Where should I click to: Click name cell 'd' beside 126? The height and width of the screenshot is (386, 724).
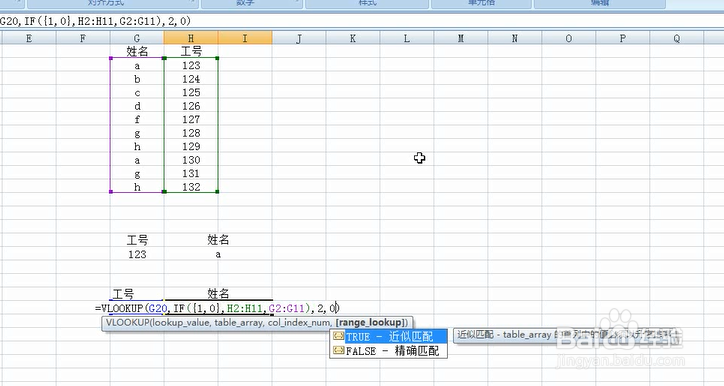point(137,106)
